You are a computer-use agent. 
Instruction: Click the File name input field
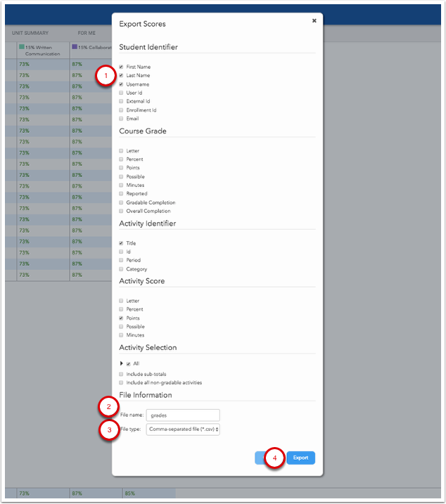point(183,415)
